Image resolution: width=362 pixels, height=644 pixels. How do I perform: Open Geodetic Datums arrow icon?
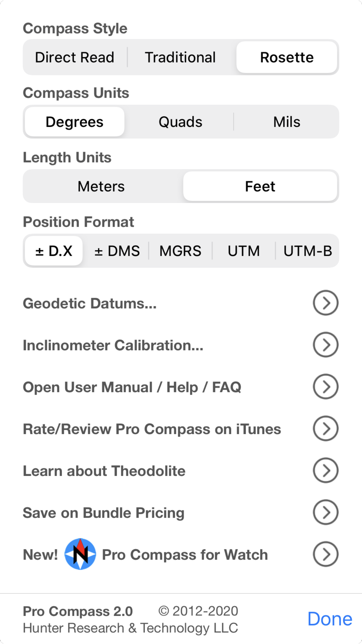(x=326, y=303)
